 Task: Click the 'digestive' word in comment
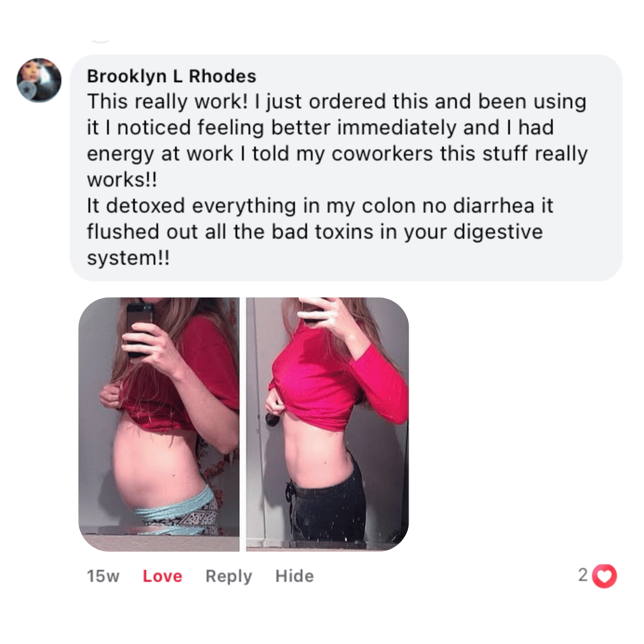point(498,232)
